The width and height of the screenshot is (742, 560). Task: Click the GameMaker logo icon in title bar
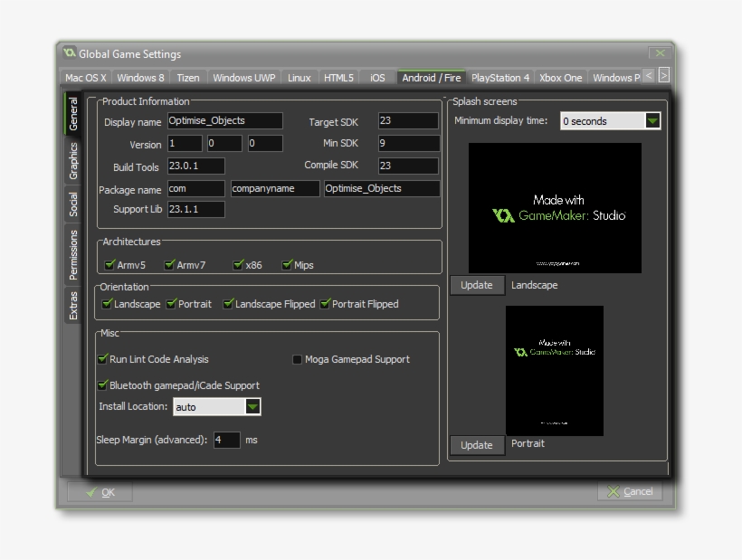coord(69,53)
